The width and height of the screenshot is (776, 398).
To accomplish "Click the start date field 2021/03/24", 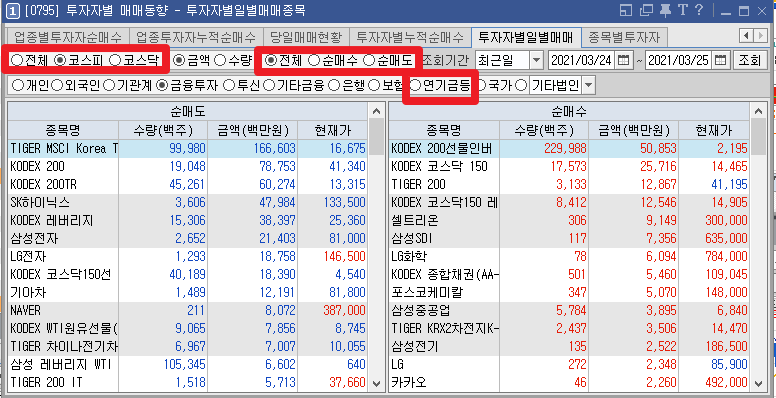I will [582, 60].
